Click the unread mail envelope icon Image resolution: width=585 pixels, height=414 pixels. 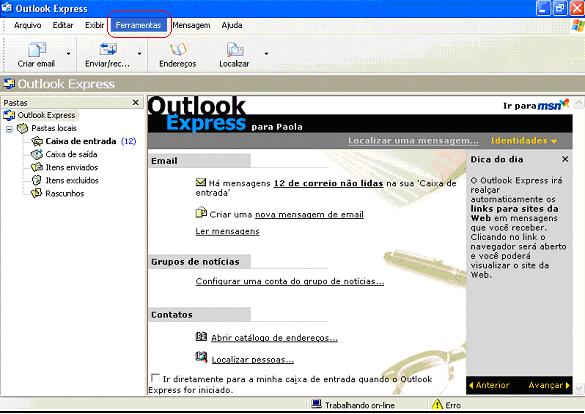click(201, 182)
